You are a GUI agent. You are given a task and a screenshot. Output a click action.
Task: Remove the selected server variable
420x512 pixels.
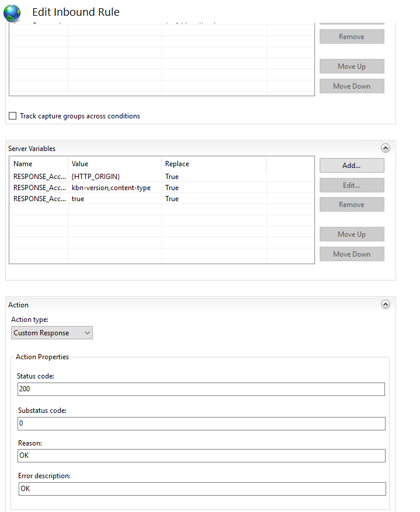351,204
